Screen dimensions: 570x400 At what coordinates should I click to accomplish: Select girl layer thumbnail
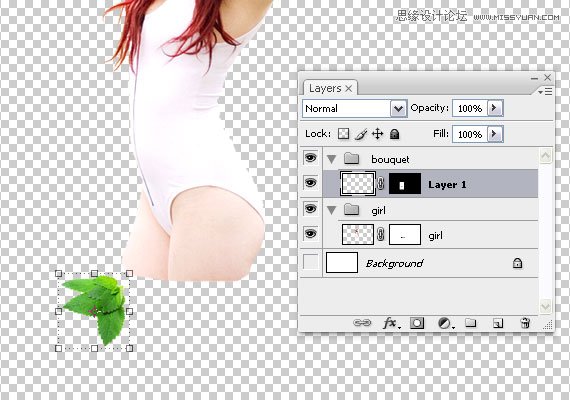pos(358,235)
